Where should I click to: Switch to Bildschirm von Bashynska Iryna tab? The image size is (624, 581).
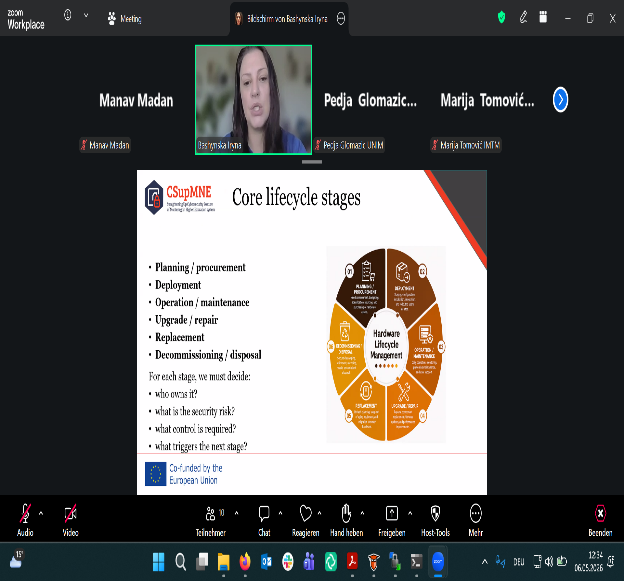click(287, 18)
